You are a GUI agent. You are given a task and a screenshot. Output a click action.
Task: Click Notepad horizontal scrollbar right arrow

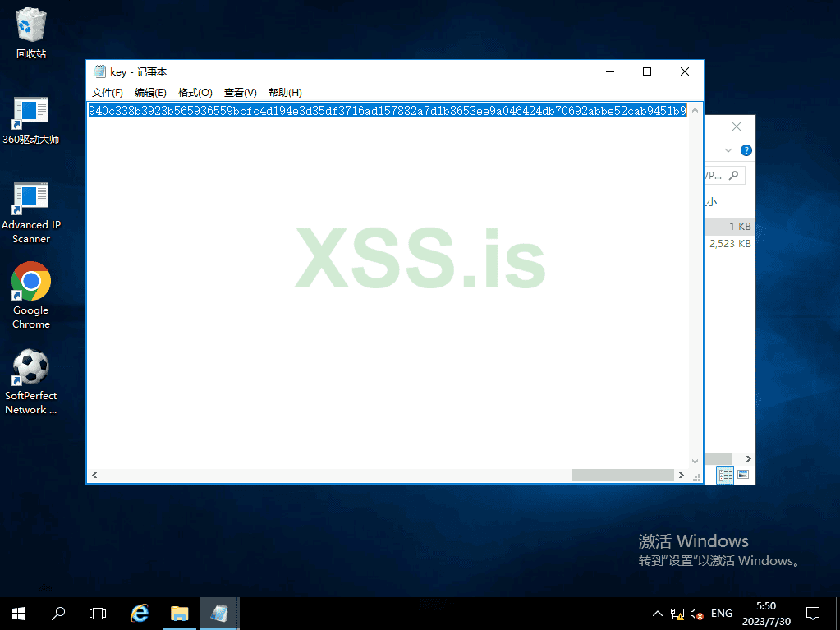[x=682, y=476]
